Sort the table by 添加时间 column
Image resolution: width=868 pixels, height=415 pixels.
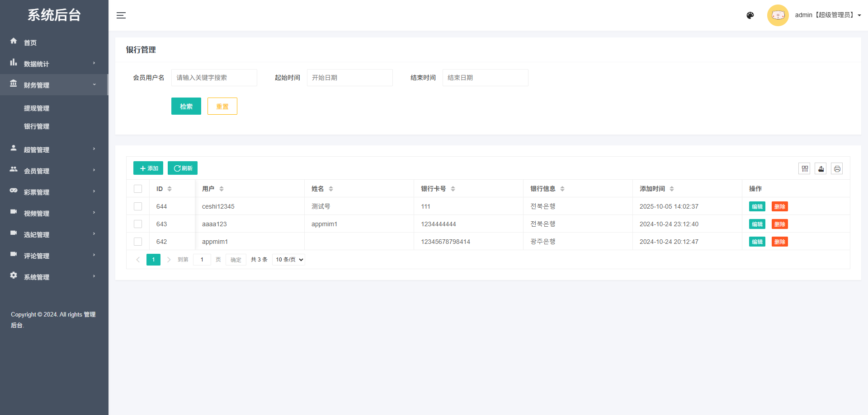tap(672, 189)
